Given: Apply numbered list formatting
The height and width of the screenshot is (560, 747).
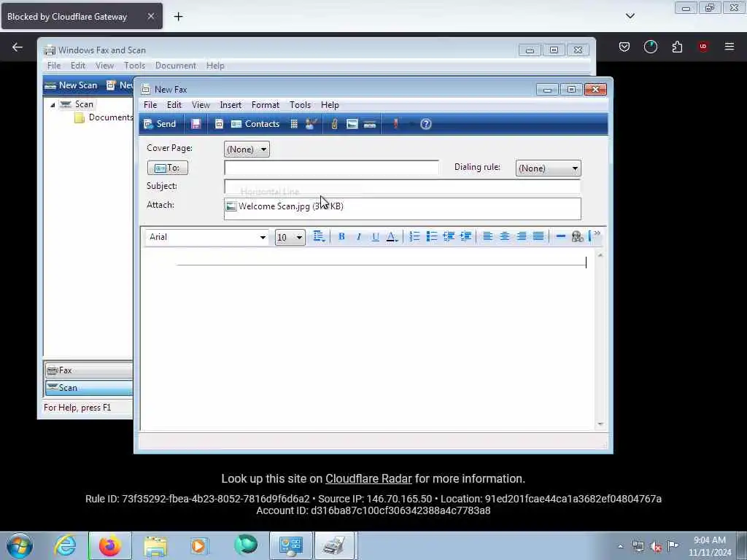Looking at the screenshot, I should click(414, 236).
